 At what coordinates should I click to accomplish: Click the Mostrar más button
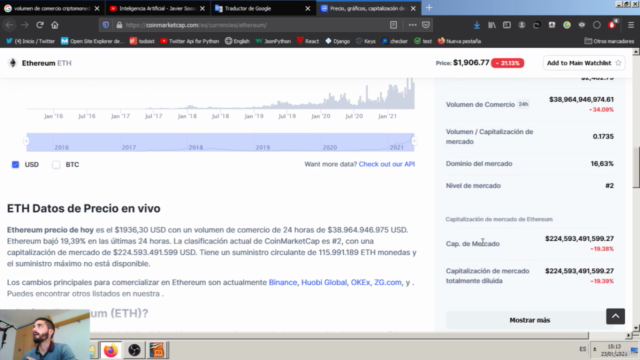click(529, 320)
